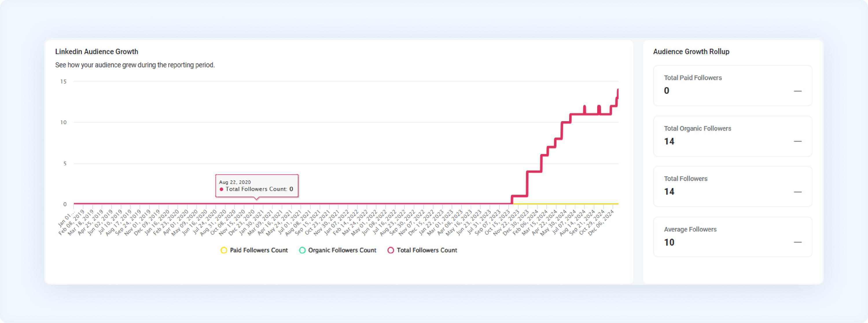
Task: Click the Linkedin Audience Growth heading
Action: pyautogui.click(x=97, y=52)
